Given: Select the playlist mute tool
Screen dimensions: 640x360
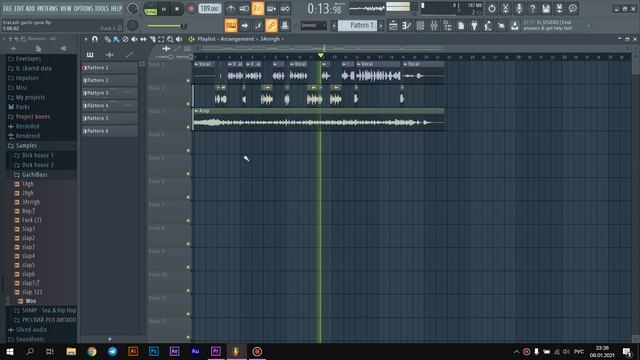Looking at the screenshot, I should [134, 39].
